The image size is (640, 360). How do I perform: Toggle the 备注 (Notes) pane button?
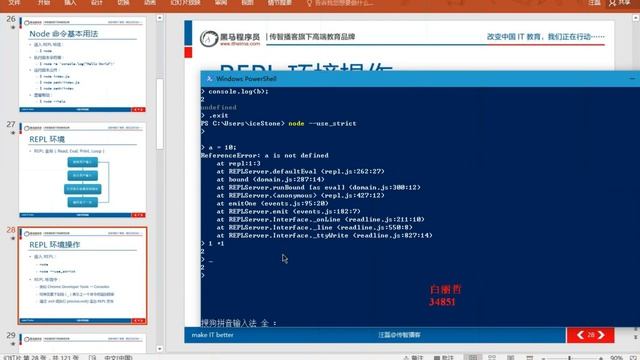coord(413,358)
